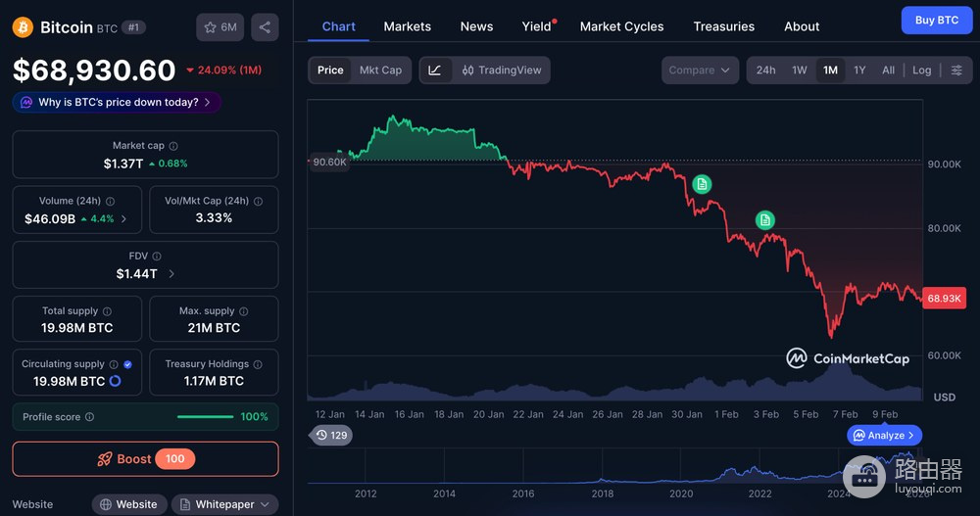Click the Volume (24h) info icon
Image resolution: width=980 pixels, height=516 pixels.
click(x=110, y=201)
